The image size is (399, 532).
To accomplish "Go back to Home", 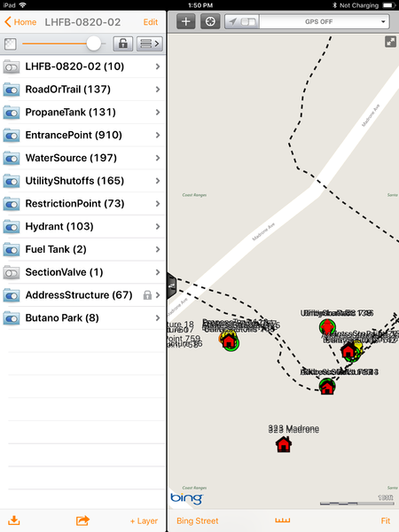I will coord(20,22).
